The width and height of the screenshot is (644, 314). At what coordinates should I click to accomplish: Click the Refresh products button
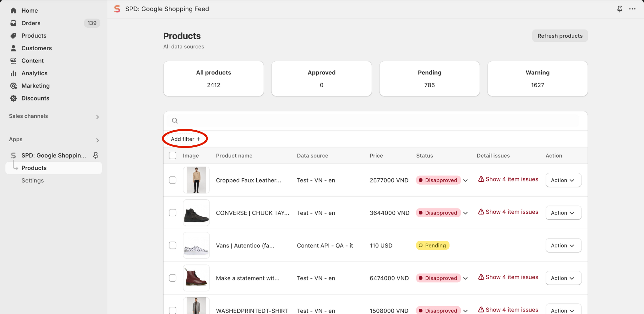pos(560,36)
